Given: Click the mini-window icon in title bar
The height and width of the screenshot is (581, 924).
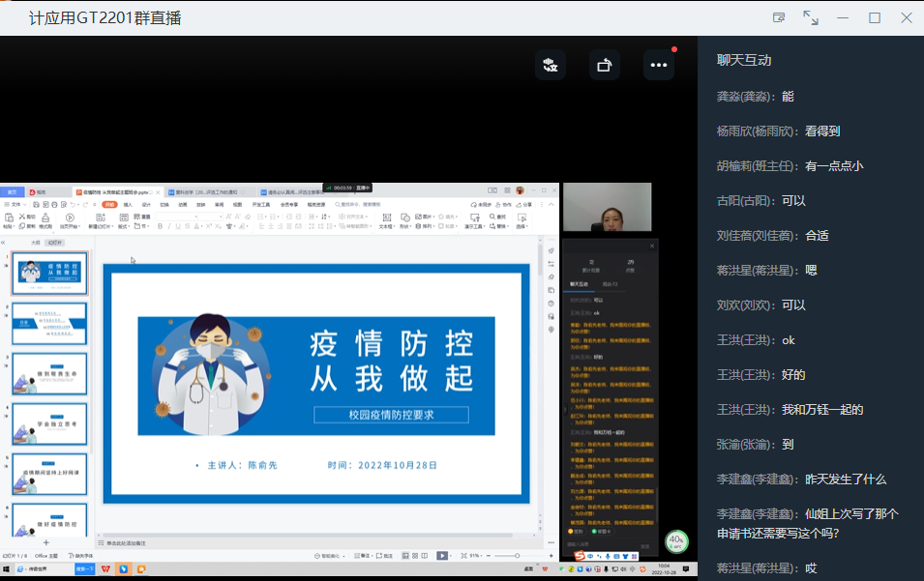Looking at the screenshot, I should click(779, 17).
